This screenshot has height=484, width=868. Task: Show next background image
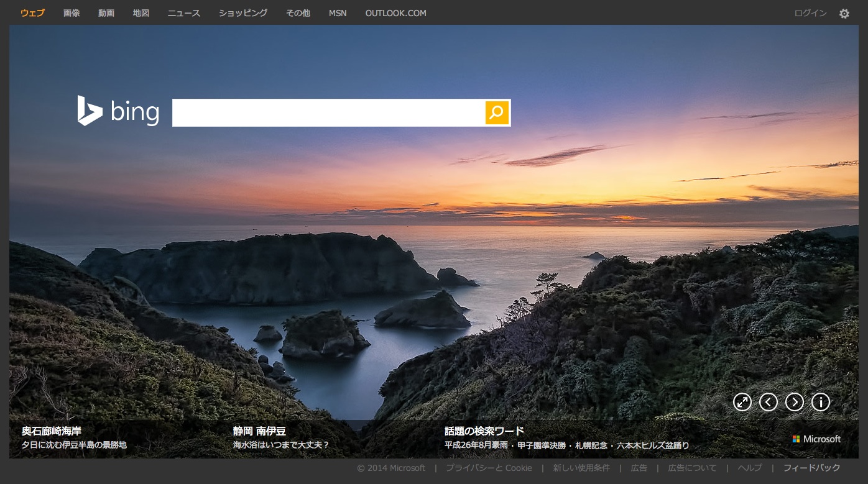pyautogui.click(x=794, y=402)
